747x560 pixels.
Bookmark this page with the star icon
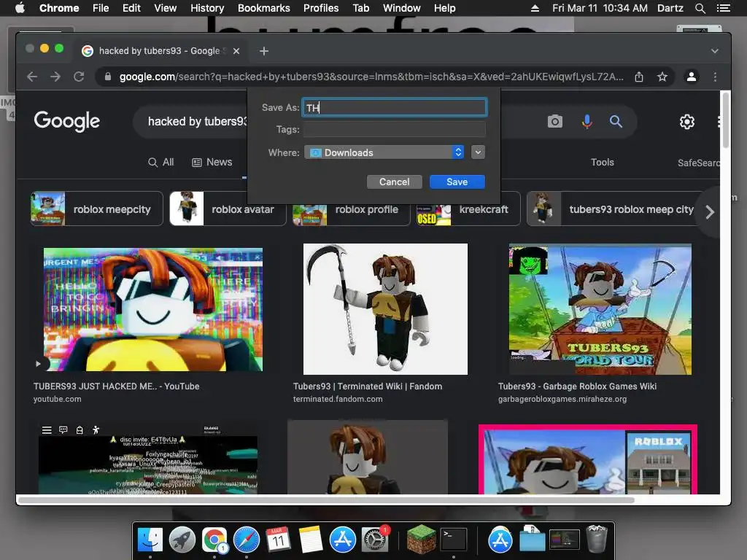[x=662, y=77]
